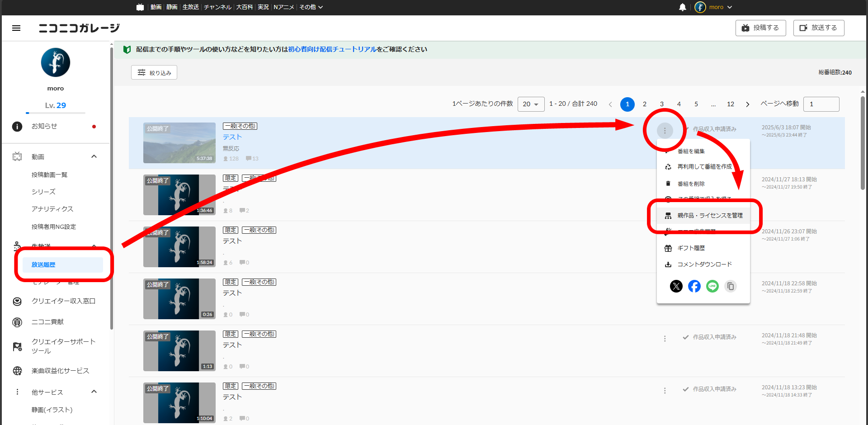The width and height of the screenshot is (868, 425).
Task: Open the items-per-page dropdown showing 20
Action: [531, 104]
